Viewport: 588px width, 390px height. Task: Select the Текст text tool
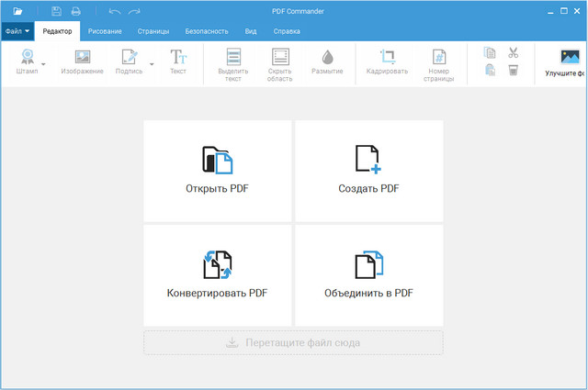(x=177, y=61)
